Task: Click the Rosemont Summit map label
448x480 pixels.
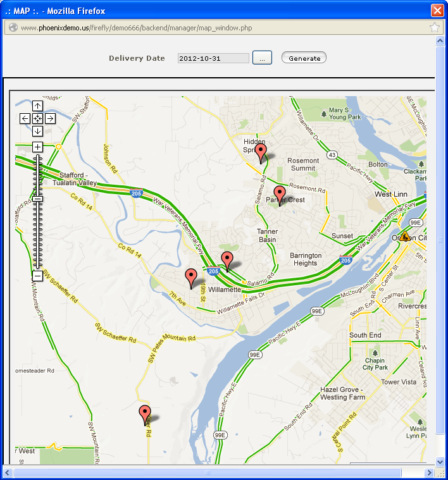Action: pos(303,164)
